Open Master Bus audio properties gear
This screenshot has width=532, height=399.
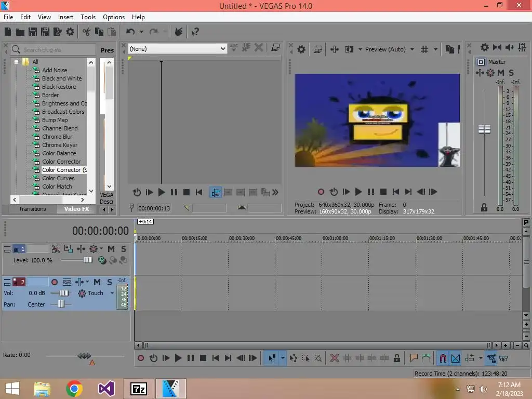pos(485,47)
